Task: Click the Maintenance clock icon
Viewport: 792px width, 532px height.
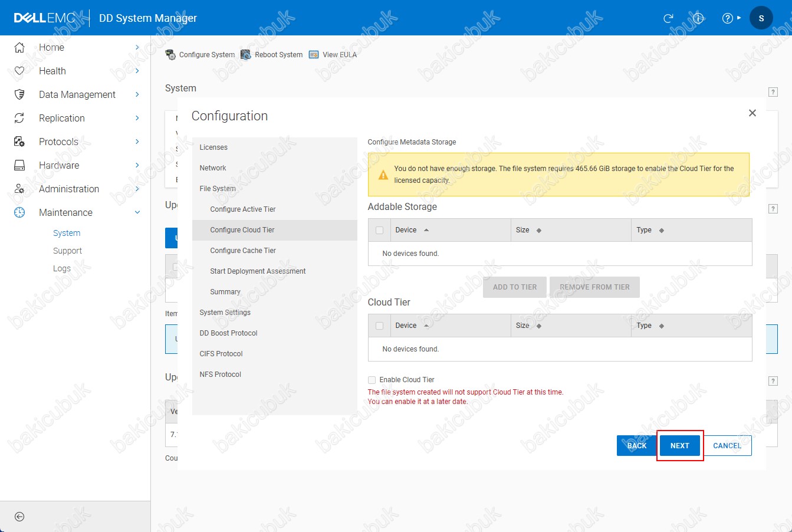Action: pos(19,212)
